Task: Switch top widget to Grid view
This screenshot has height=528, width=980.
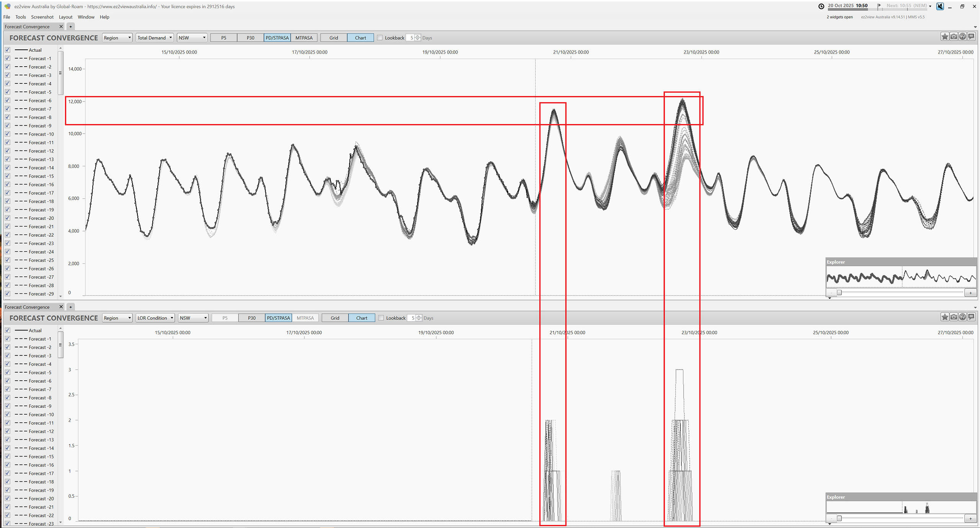Action: tap(334, 38)
